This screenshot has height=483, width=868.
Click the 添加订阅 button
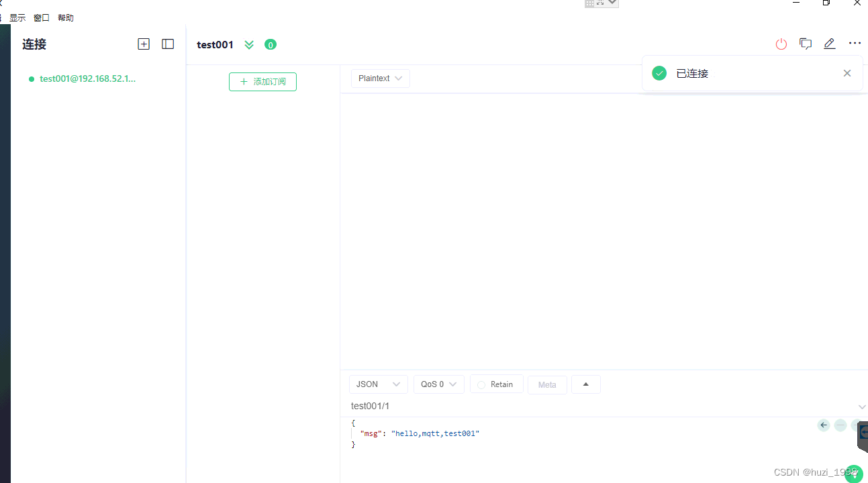click(262, 82)
